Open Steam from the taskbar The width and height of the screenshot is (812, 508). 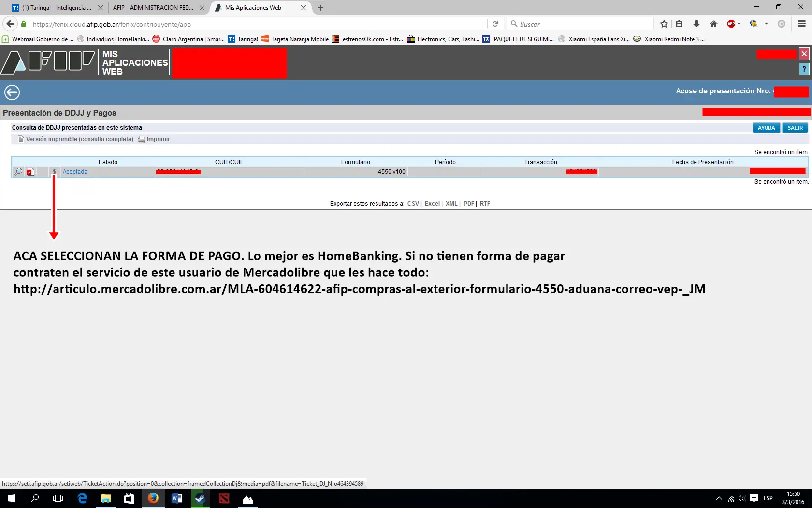200,498
